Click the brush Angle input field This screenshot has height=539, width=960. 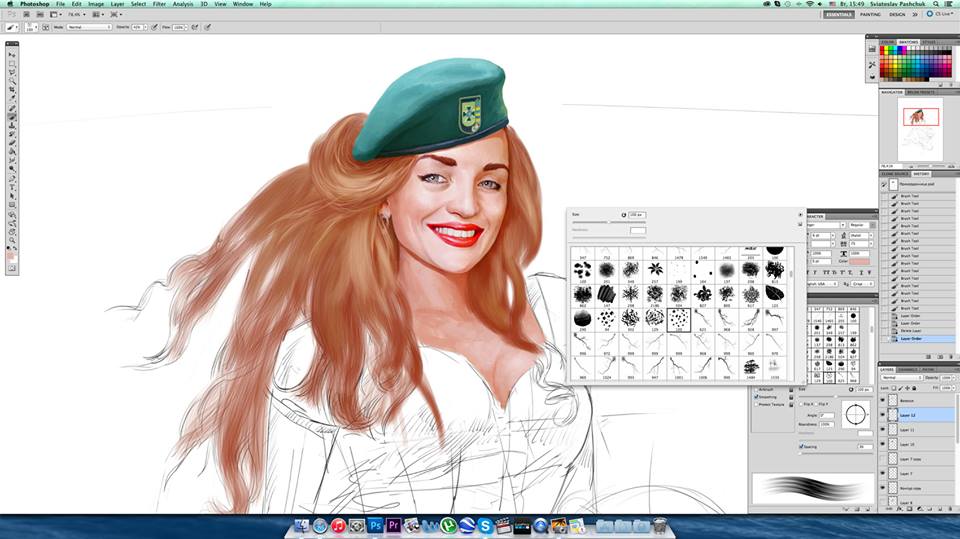tap(827, 415)
